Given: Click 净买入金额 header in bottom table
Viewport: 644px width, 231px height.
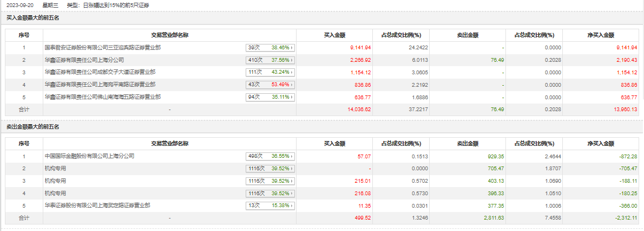Looking at the screenshot, I should pyautogui.click(x=600, y=144).
